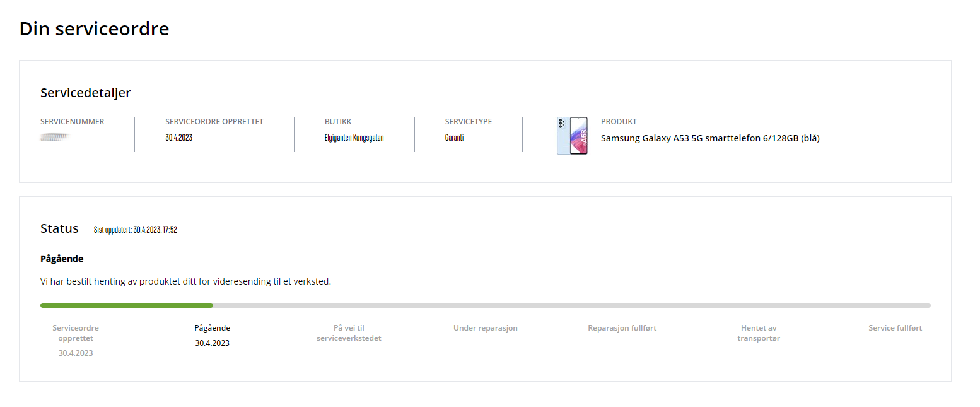
Task: Click the "Pågående" step under the progress bar
Action: point(213,328)
